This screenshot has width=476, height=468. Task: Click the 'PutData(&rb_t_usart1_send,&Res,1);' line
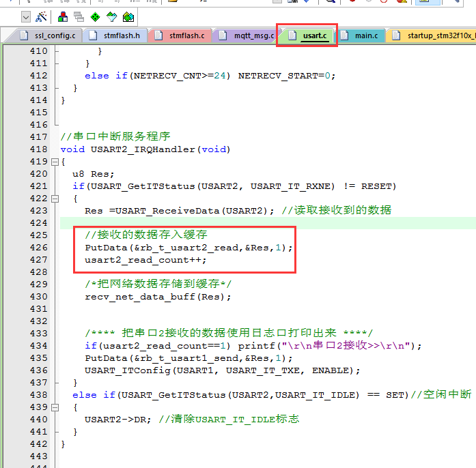(x=188, y=359)
